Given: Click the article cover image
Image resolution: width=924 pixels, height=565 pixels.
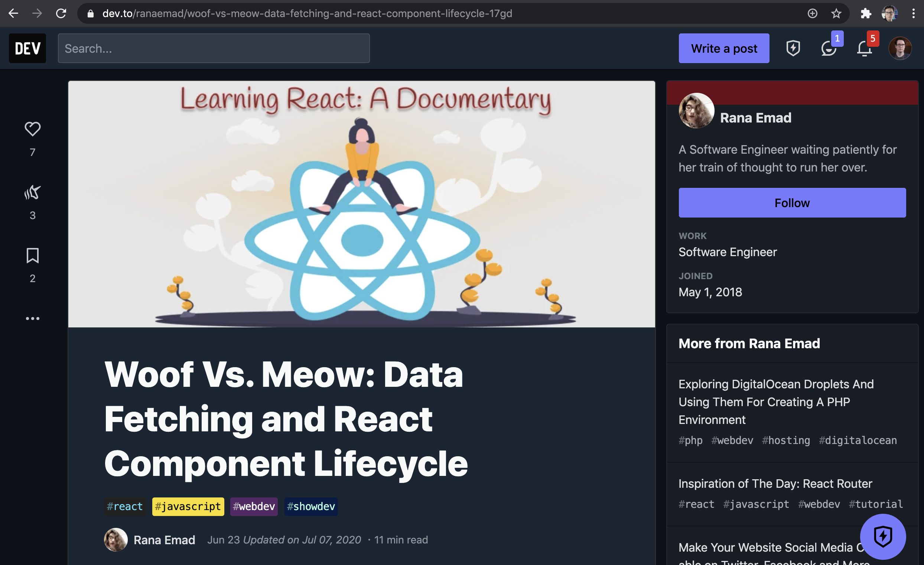Looking at the screenshot, I should click(361, 204).
